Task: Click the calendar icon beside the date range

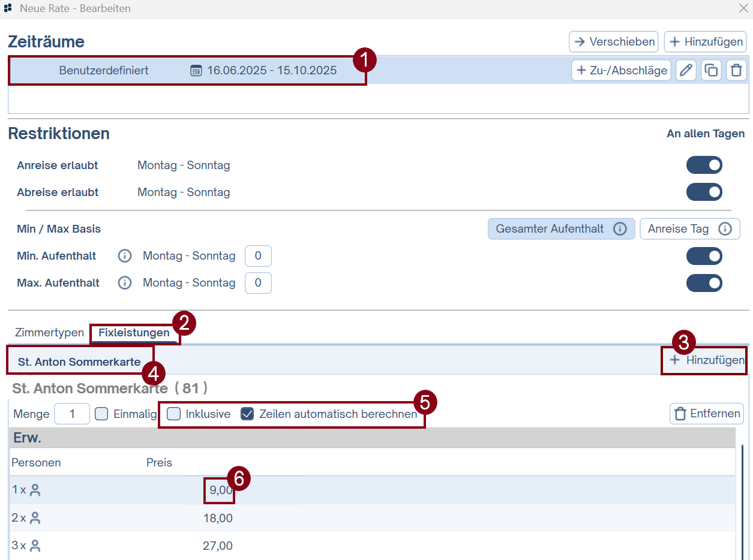Action: tap(196, 71)
